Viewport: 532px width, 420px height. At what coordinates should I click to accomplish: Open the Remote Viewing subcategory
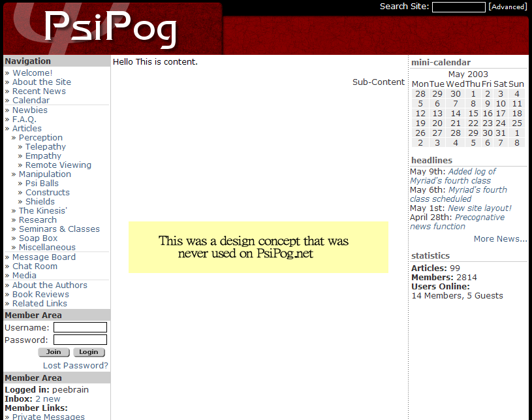click(x=58, y=165)
